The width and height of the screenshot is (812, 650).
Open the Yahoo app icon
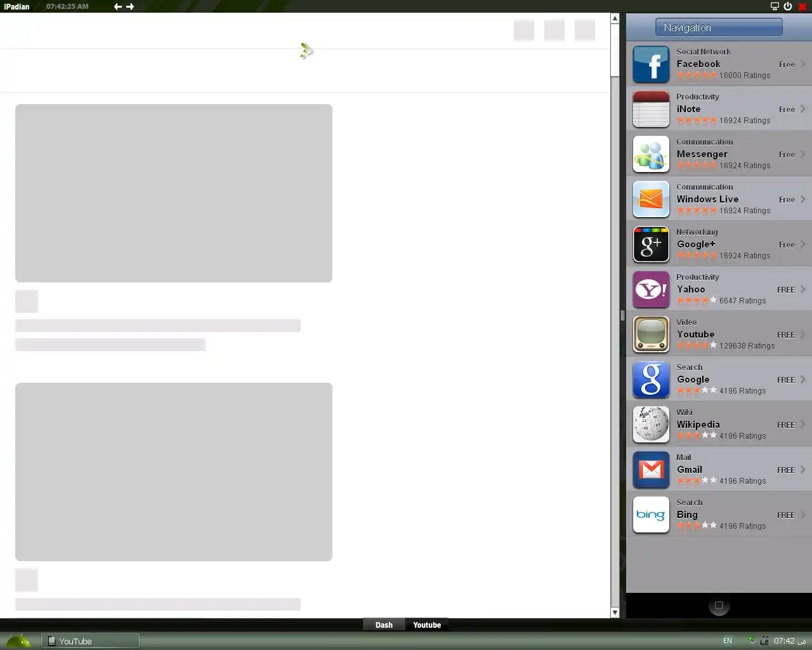tap(651, 289)
